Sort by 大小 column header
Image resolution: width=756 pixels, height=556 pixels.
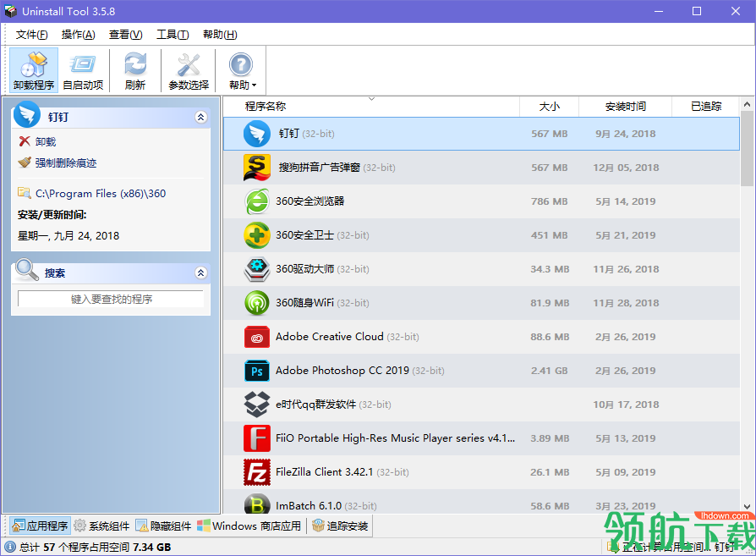(x=549, y=107)
